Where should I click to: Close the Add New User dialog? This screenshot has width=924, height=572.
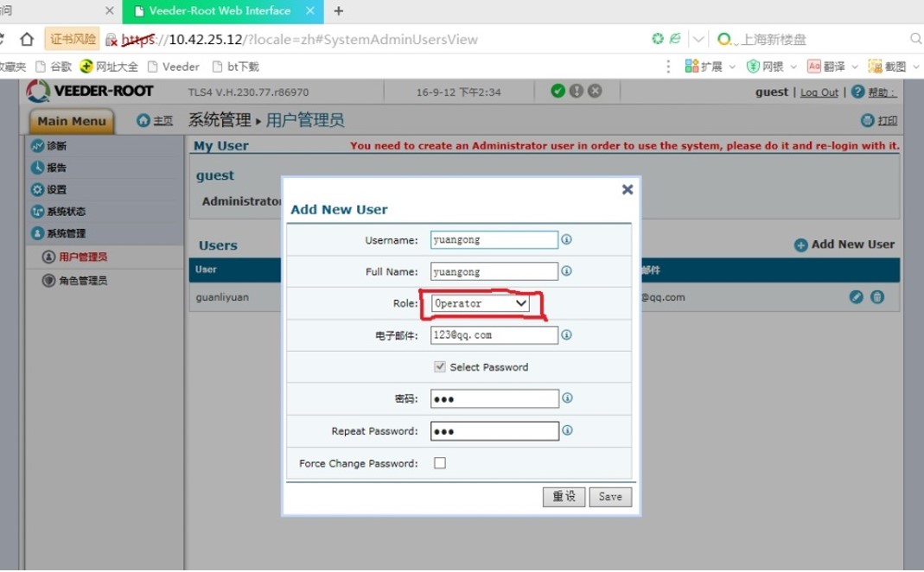coord(628,189)
